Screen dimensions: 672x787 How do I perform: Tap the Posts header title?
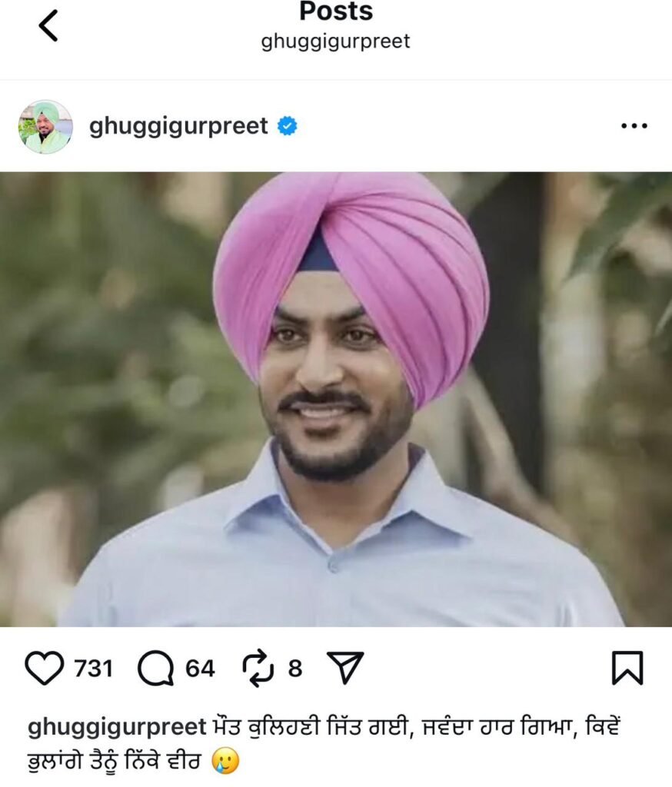[336, 11]
